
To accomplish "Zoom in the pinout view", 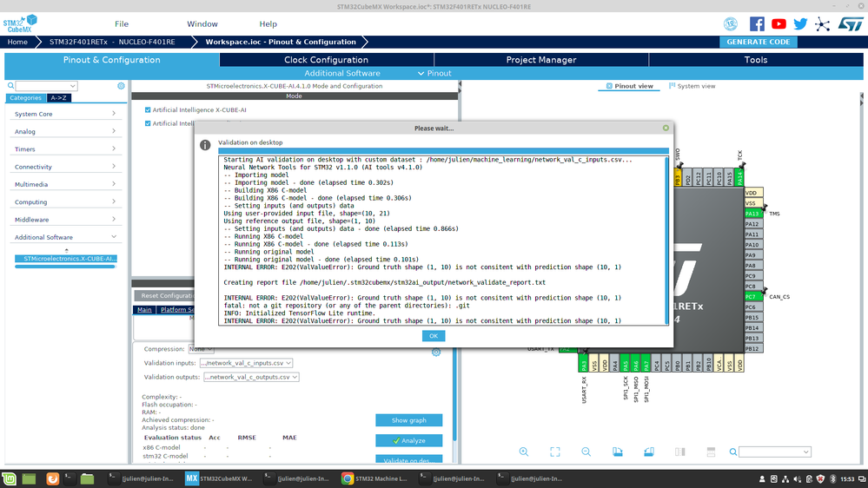I will coord(524,452).
